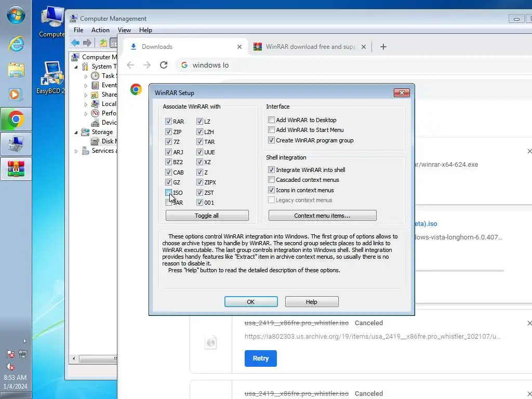Image resolution: width=532 pixels, height=399 pixels.
Task: Close the Downloads tab
Action: 240,47
